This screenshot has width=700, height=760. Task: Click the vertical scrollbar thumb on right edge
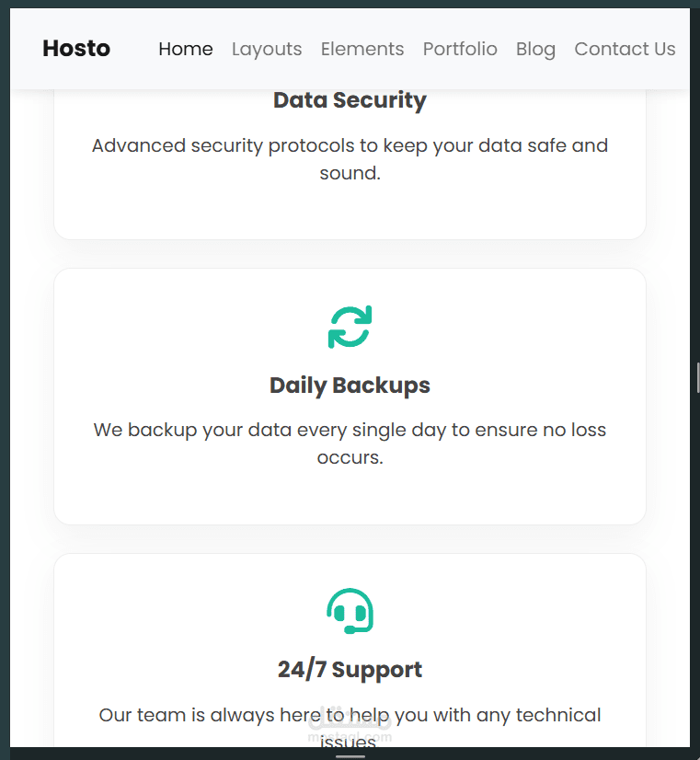click(x=698, y=377)
